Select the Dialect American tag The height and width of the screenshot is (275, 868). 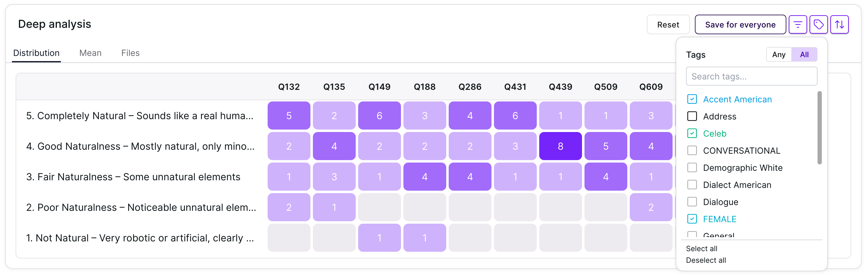[x=692, y=185]
